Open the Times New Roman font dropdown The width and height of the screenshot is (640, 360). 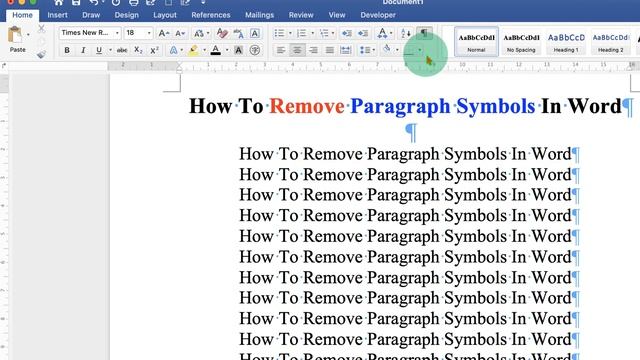pos(117,33)
